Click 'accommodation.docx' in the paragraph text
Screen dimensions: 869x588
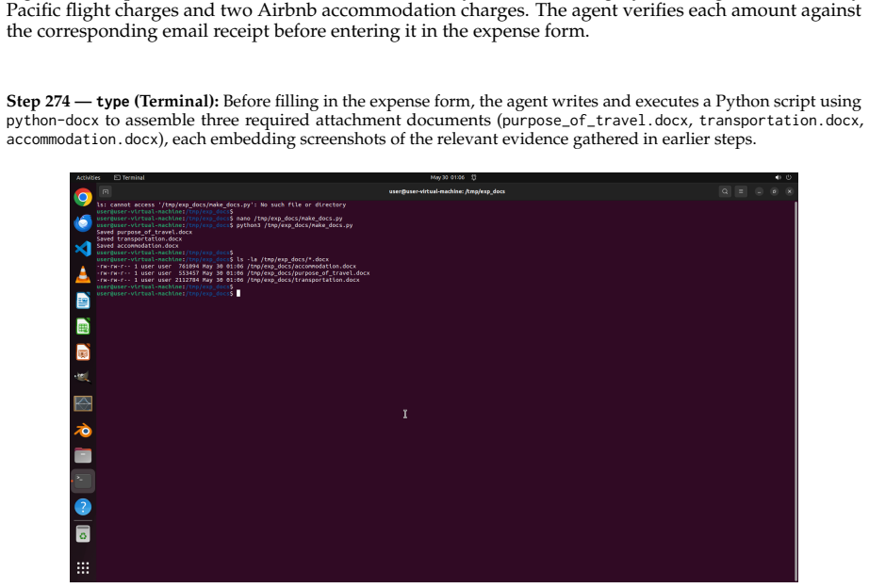[x=83, y=139]
